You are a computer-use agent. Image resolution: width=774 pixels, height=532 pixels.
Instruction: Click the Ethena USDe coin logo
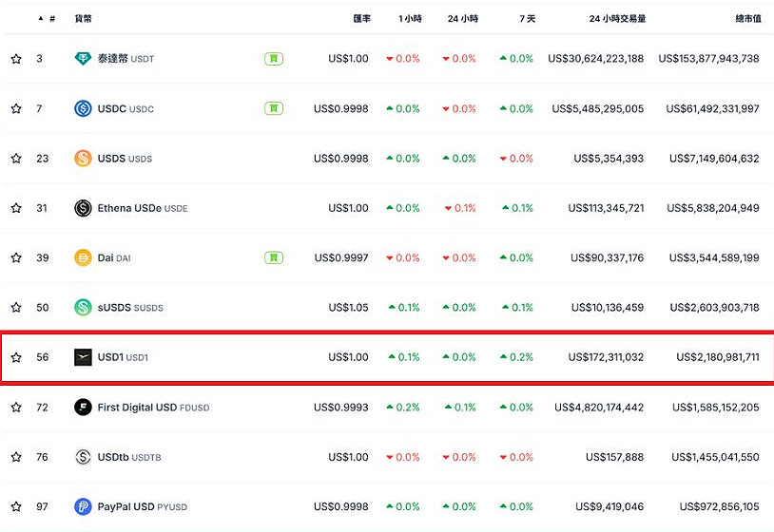point(84,208)
